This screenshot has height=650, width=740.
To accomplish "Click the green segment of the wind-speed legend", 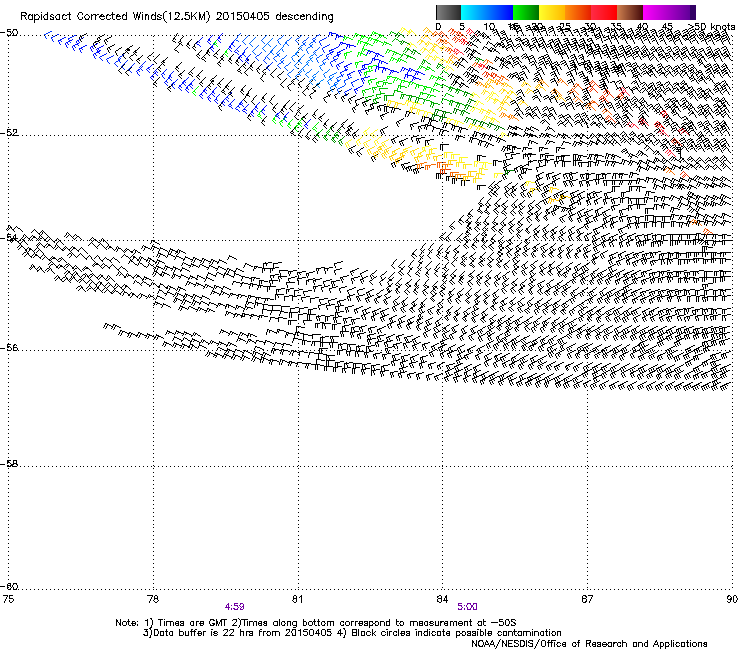I will (526, 12).
